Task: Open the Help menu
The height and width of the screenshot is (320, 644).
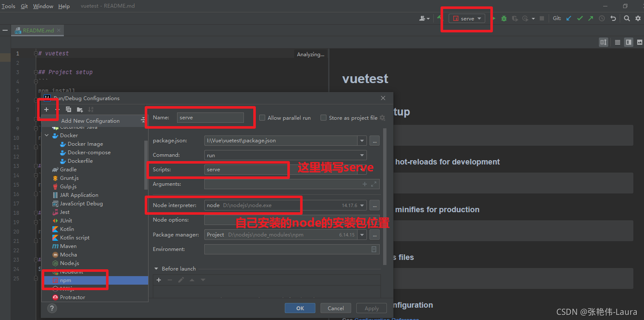Action: pos(64,6)
